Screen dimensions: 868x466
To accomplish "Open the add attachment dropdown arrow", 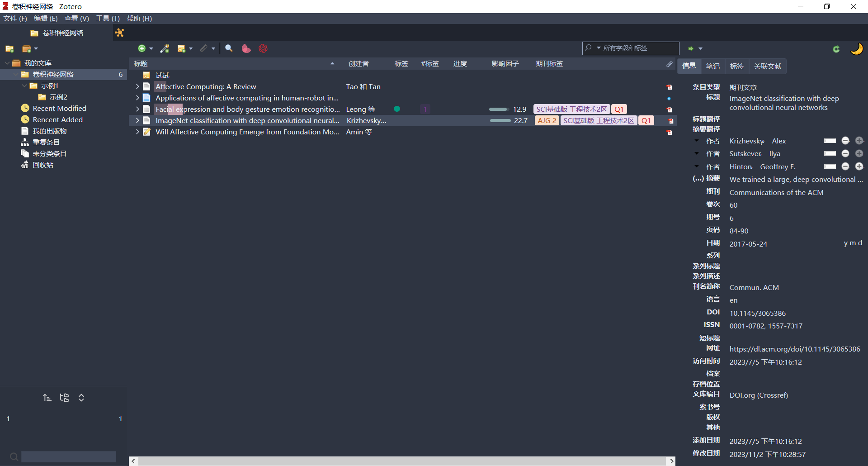I will point(213,48).
